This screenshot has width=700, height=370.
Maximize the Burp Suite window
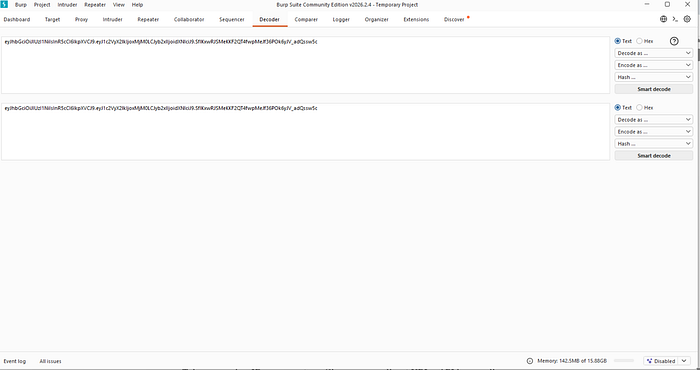[x=667, y=4]
